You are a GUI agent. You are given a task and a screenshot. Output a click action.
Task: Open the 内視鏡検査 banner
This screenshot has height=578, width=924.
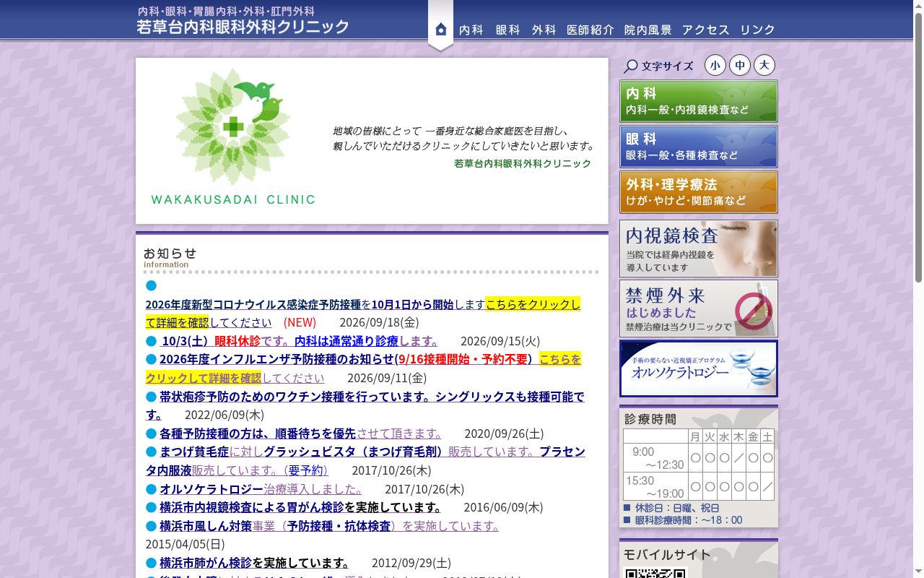699,249
